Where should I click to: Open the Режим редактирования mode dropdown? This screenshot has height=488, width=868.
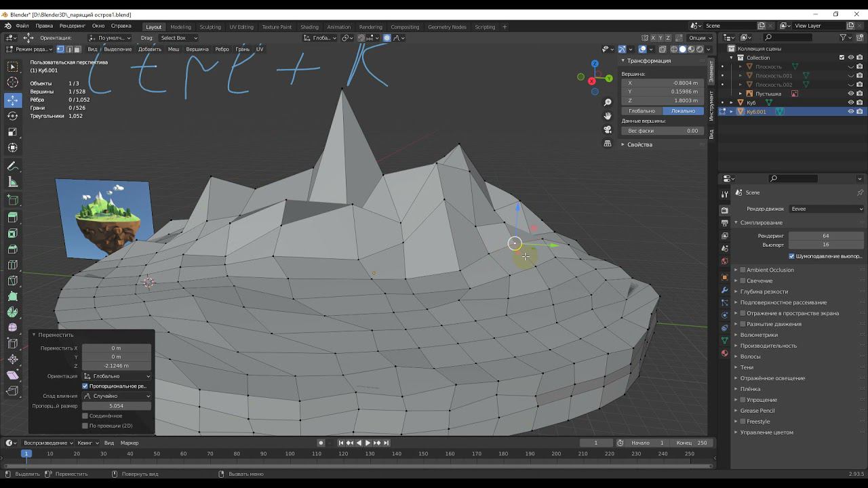click(x=28, y=49)
